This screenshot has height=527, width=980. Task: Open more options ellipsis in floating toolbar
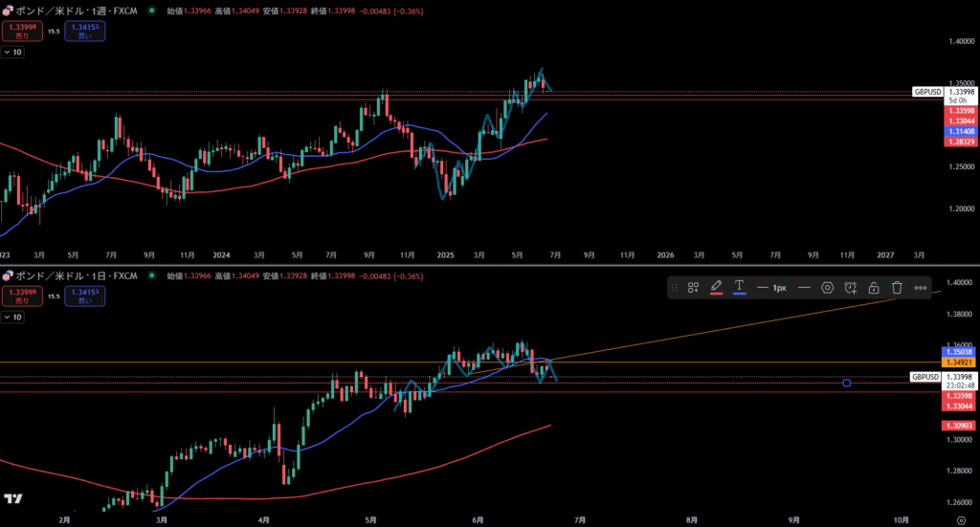pyautogui.click(x=921, y=288)
